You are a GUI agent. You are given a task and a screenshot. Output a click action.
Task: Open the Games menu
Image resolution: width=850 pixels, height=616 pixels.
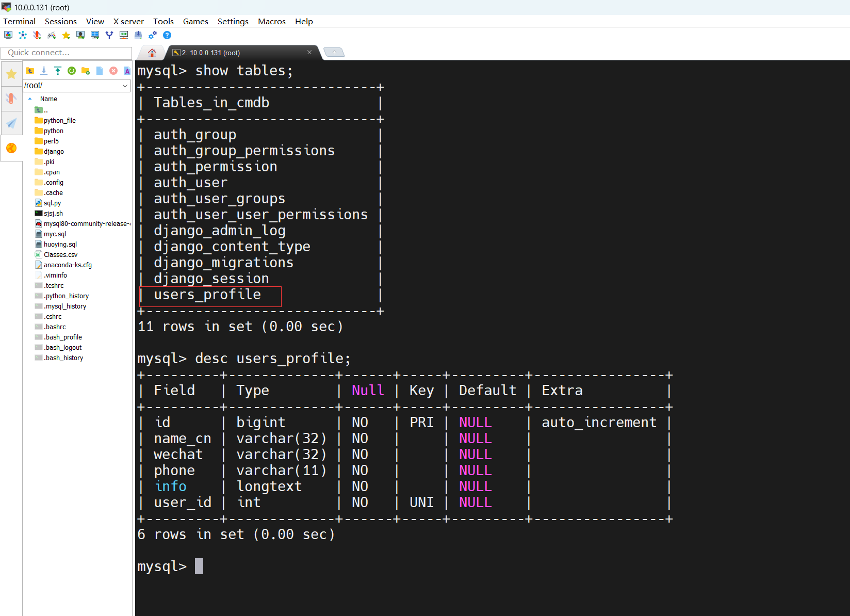[195, 21]
